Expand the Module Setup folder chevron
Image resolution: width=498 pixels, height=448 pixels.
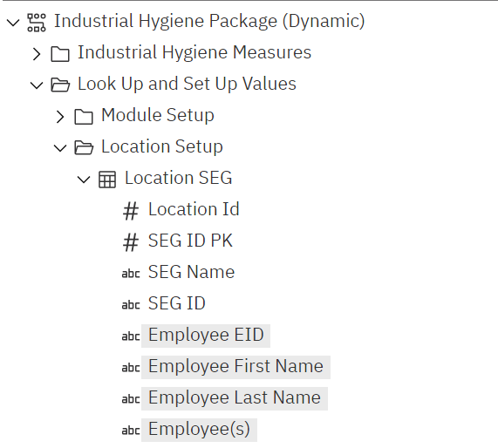60,117
